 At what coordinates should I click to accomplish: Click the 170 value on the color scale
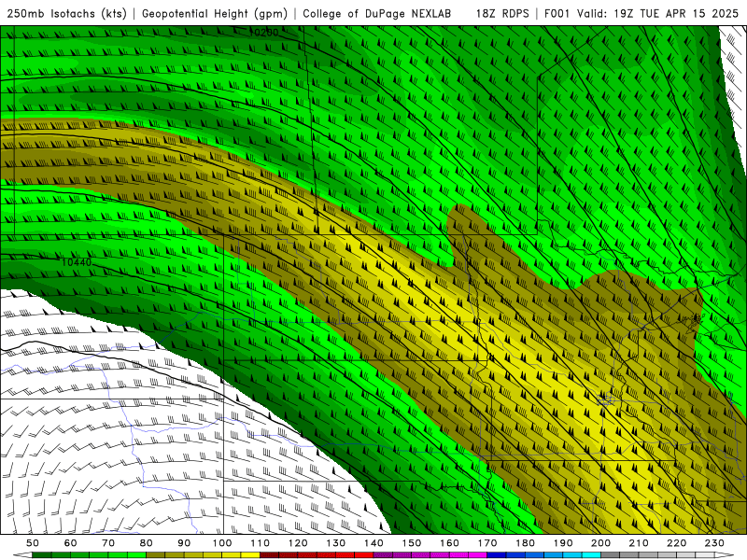click(x=487, y=543)
